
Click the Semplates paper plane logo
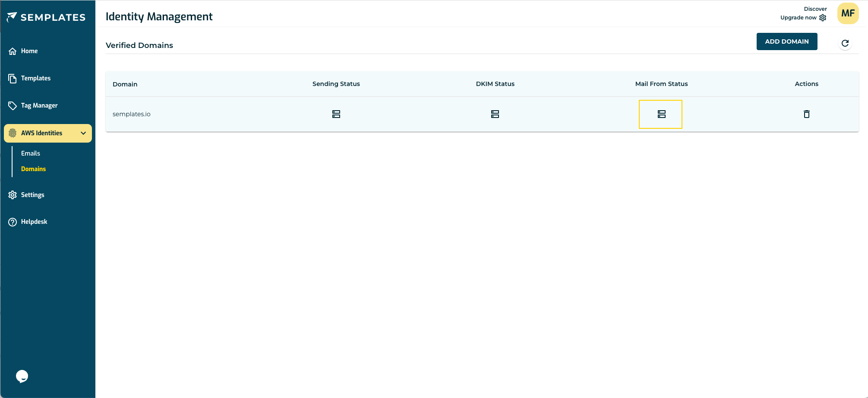tap(12, 17)
